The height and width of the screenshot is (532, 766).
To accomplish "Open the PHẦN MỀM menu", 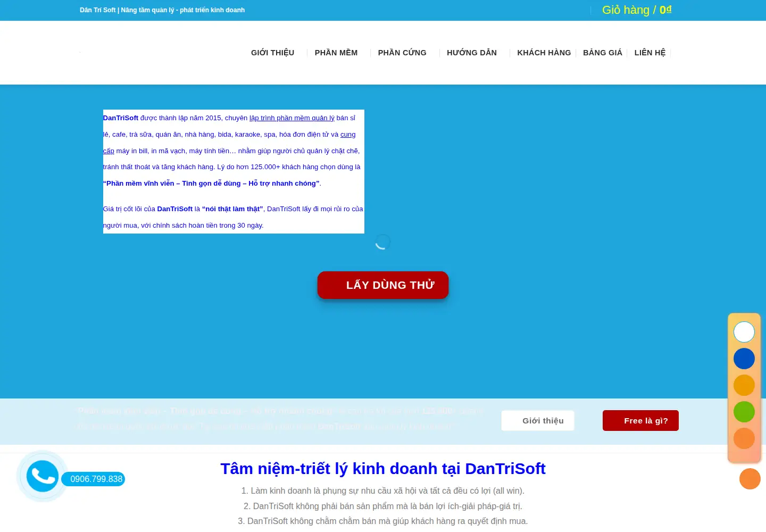I will 336,53.
